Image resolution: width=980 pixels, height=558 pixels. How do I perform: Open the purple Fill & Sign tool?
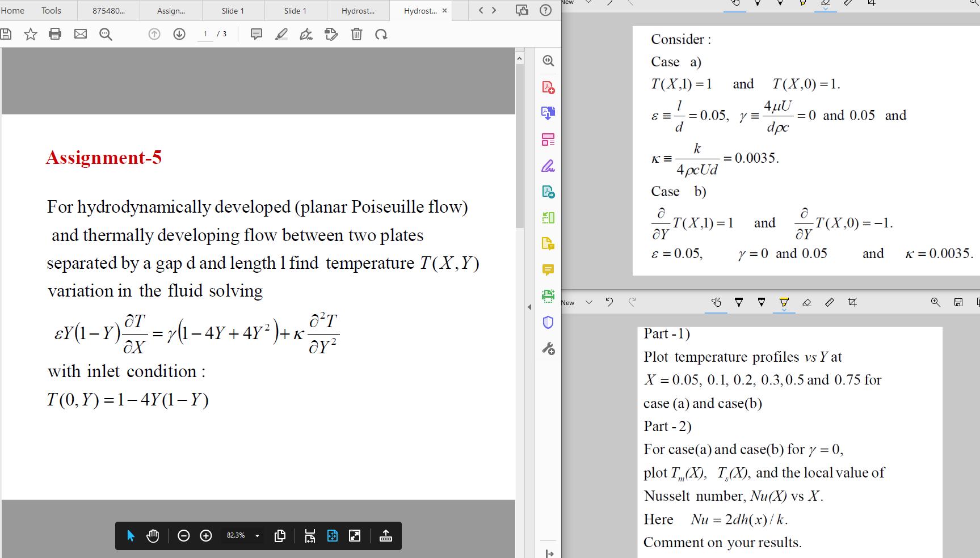click(548, 166)
